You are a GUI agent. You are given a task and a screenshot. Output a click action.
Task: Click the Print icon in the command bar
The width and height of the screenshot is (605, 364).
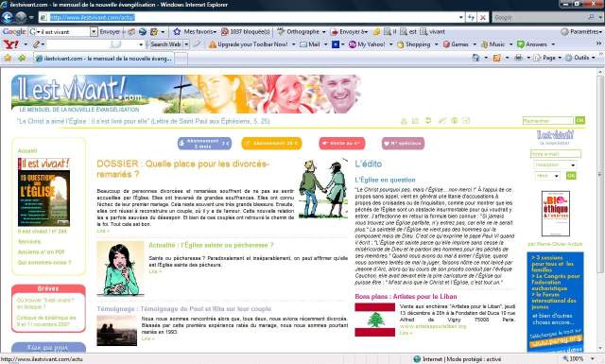(x=518, y=58)
